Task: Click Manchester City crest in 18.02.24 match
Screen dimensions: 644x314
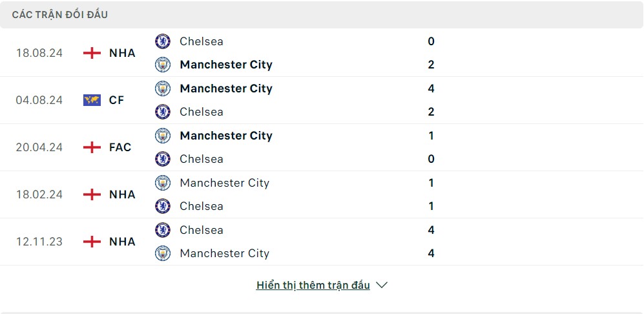Action: (163, 182)
